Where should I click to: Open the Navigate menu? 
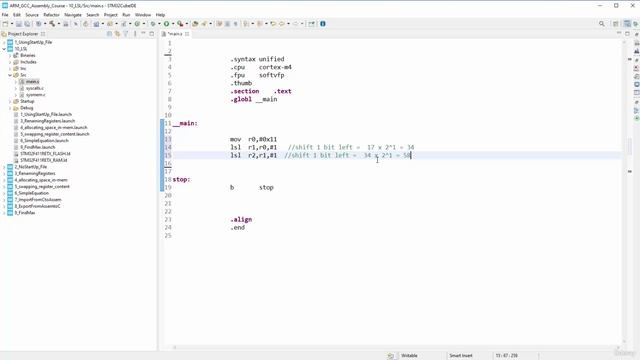coord(73,15)
